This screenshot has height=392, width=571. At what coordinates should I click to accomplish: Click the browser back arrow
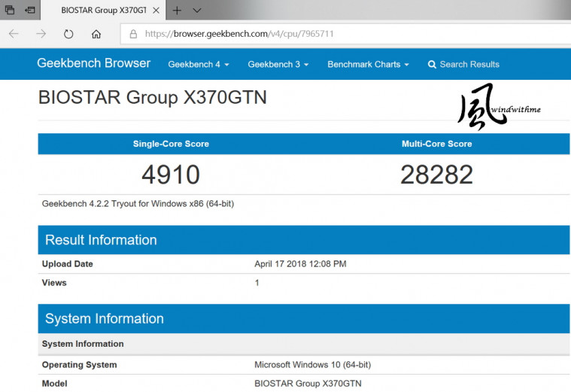pos(14,34)
